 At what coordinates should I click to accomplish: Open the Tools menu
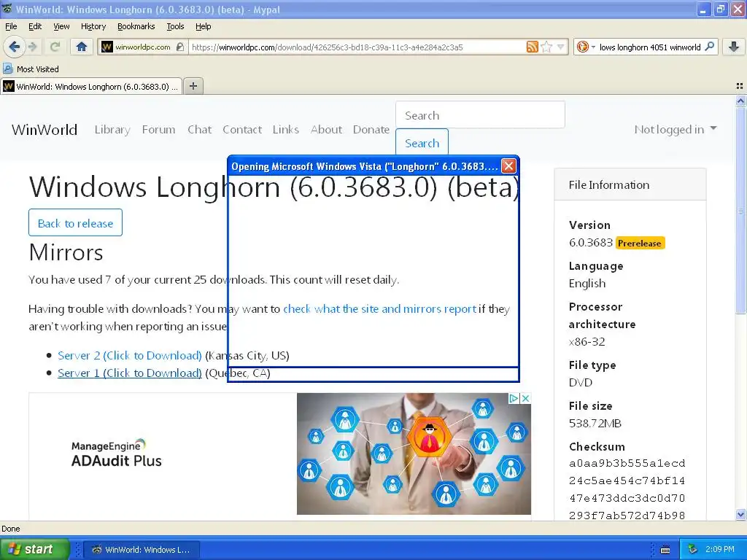pos(175,26)
